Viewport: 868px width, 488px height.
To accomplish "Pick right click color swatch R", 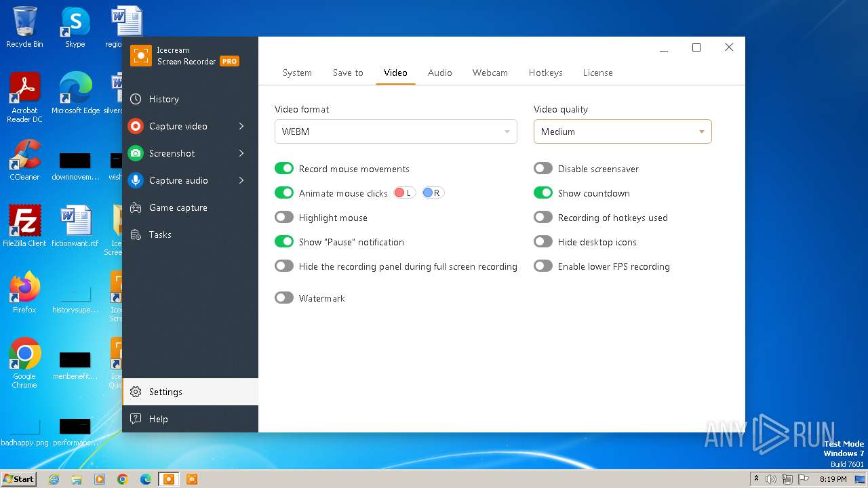I will tap(433, 193).
